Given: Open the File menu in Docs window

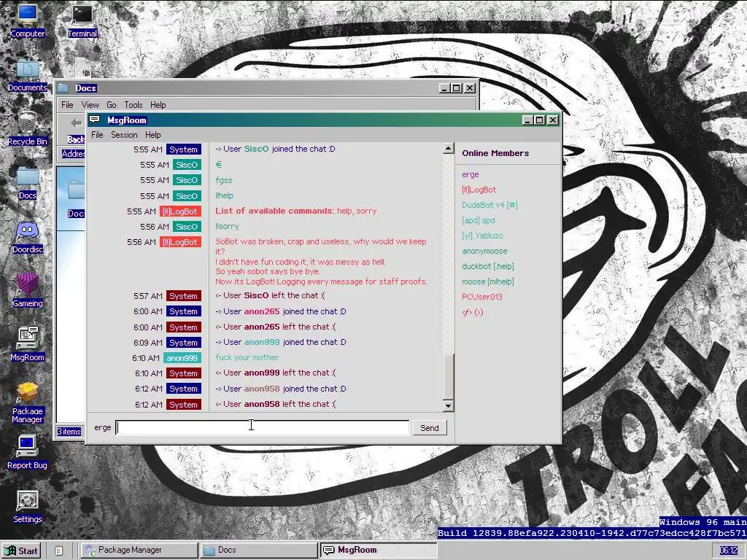Looking at the screenshot, I should (x=67, y=105).
